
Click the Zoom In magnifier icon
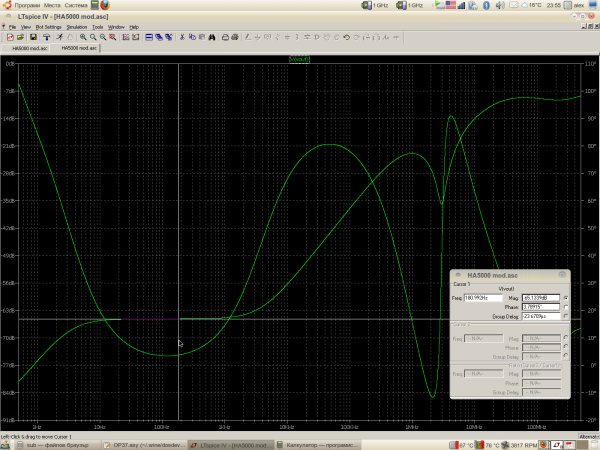coord(83,37)
